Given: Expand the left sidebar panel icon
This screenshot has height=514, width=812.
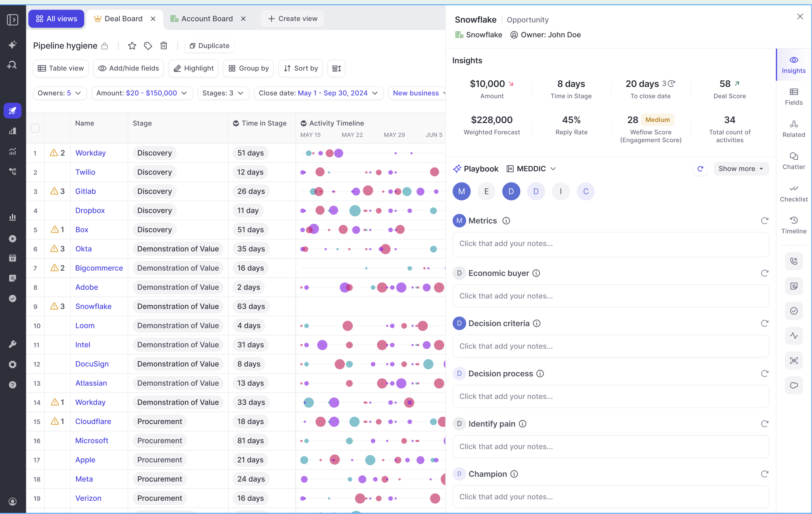Looking at the screenshot, I should [13, 20].
